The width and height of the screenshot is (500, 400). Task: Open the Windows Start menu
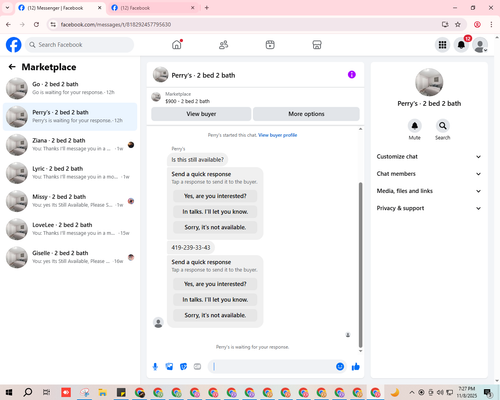[9, 392]
